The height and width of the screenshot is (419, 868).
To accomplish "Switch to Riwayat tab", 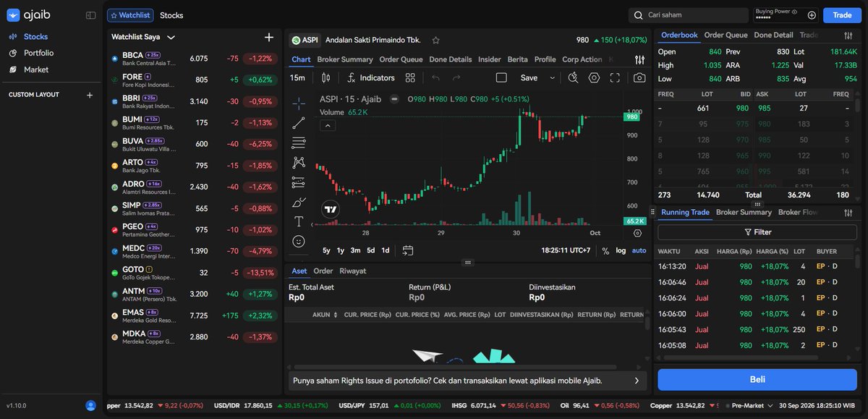I will coord(353,271).
